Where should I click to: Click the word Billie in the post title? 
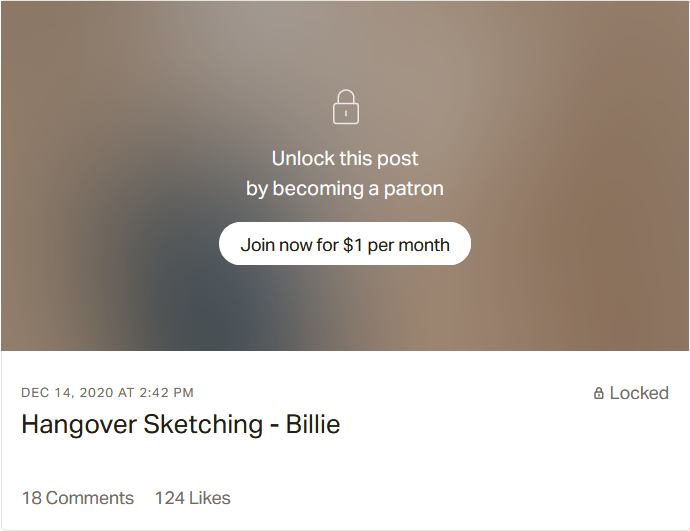click(x=313, y=424)
